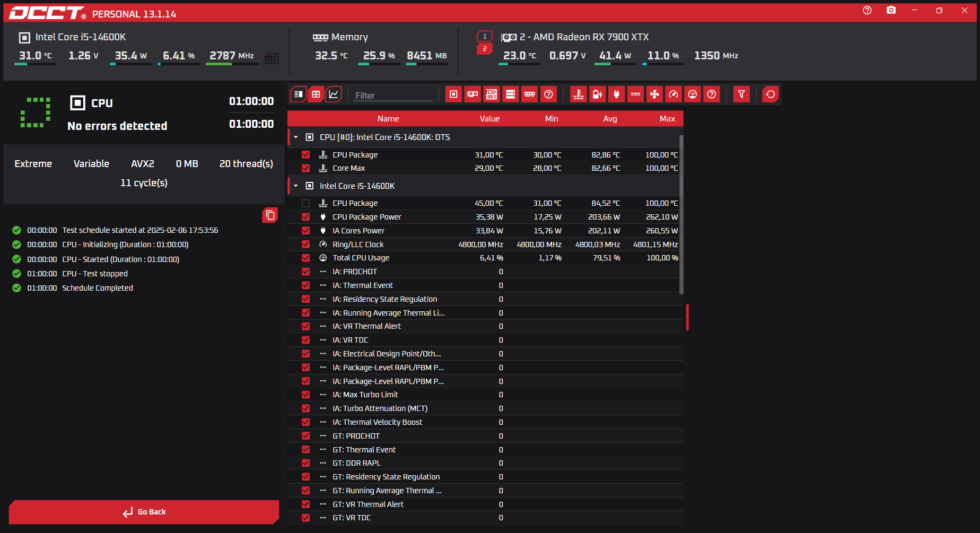980x533 pixels.
Task: Open the CPU core grid icon
Action: pos(272,58)
